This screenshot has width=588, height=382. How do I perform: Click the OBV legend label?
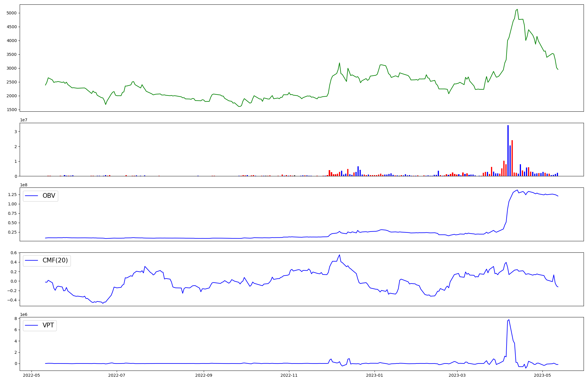point(49,196)
